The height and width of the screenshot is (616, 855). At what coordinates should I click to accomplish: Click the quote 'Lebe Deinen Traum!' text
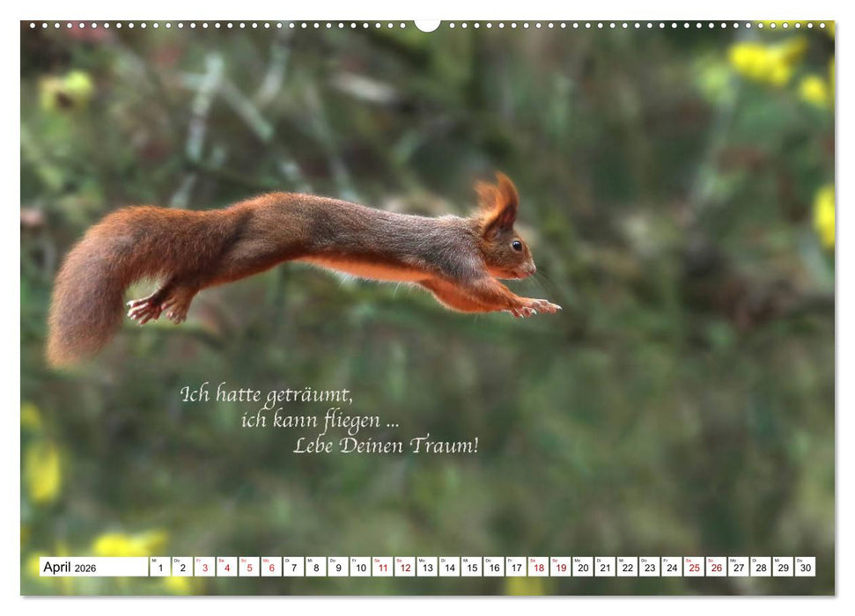[x=386, y=444]
